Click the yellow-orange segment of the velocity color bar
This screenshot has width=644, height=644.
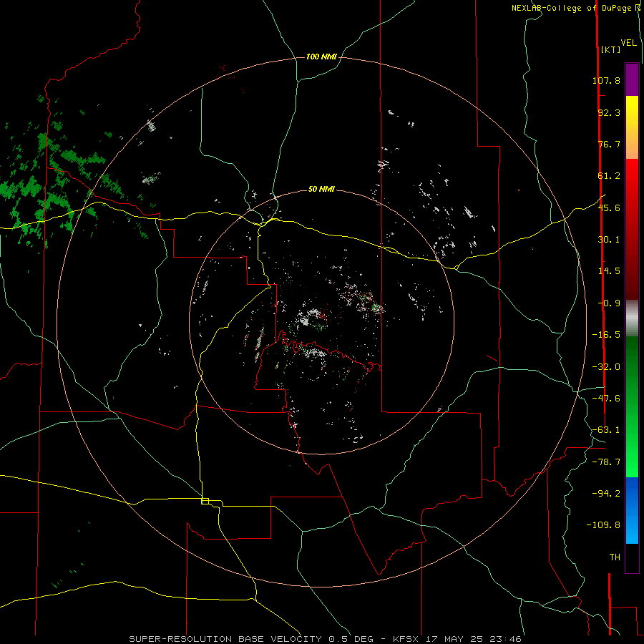[x=632, y=127]
